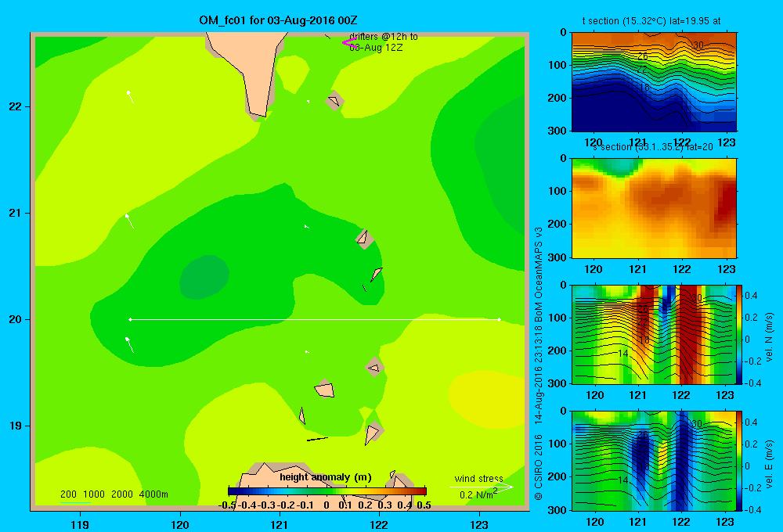This screenshot has width=783, height=532.
Task: Click the 0.4 tick on vel. N colorbar
Action: tap(752, 296)
